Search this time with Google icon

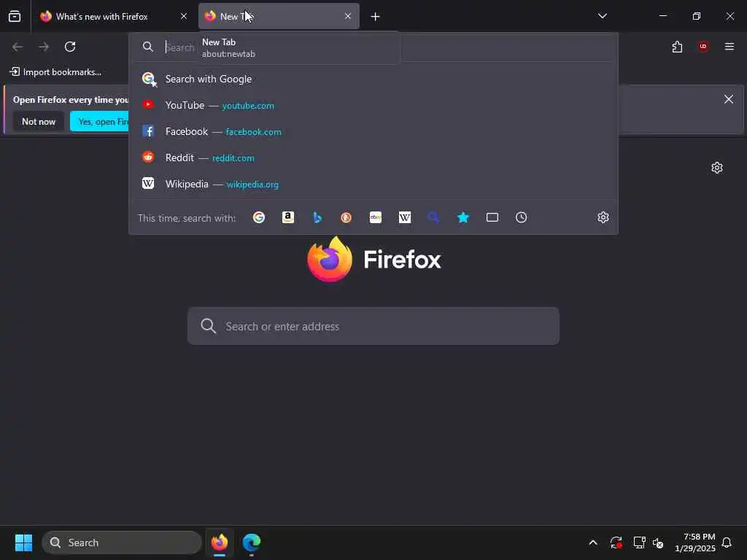[259, 217]
